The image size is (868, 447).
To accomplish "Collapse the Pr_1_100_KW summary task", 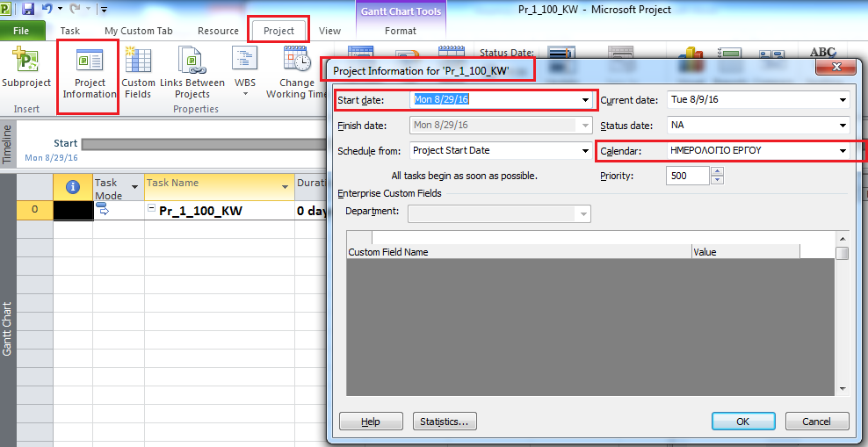I will click(x=152, y=209).
